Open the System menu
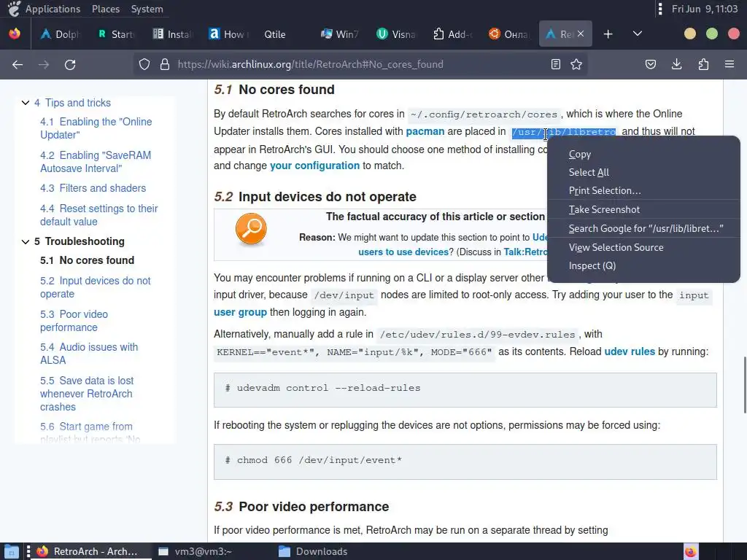This screenshot has height=560, width=747. click(x=147, y=9)
